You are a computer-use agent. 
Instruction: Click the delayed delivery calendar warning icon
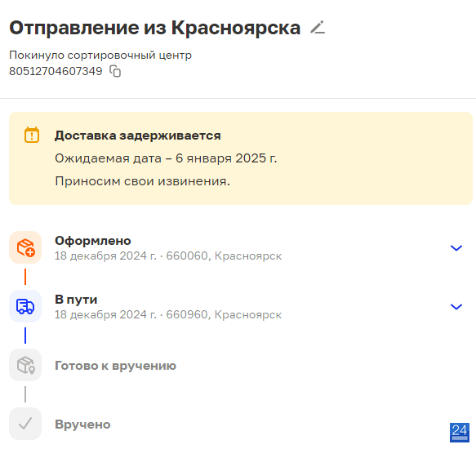tap(32, 135)
